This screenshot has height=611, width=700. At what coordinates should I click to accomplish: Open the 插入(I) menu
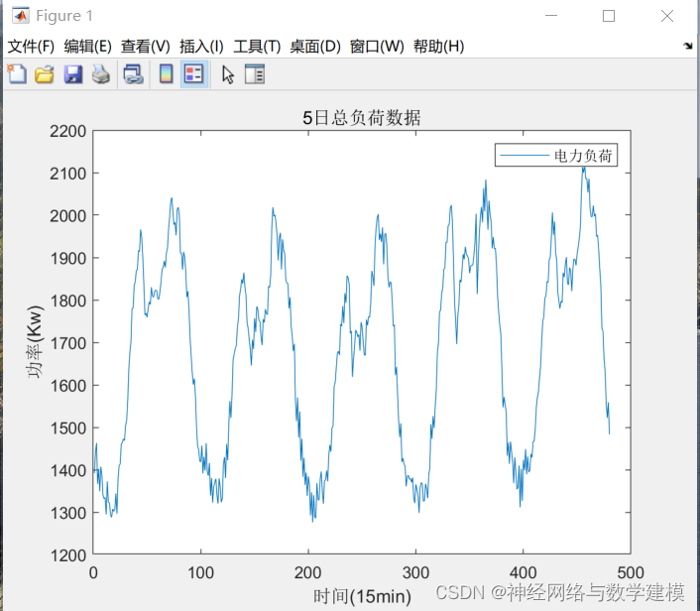click(201, 46)
